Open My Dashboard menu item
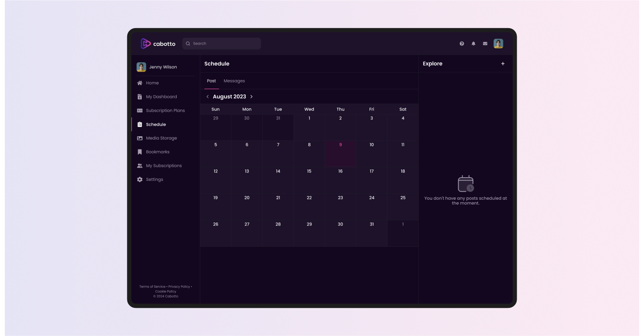The image size is (644, 336). (x=161, y=97)
